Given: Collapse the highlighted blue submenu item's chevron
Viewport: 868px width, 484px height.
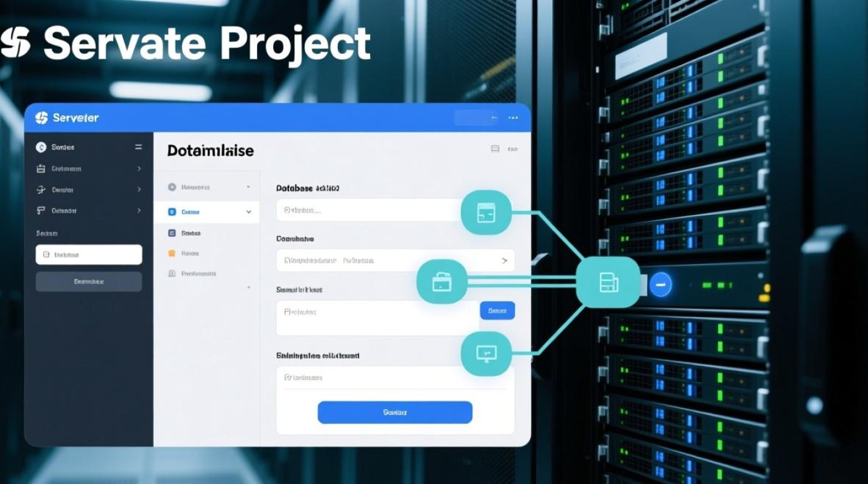Looking at the screenshot, I should 249,212.
